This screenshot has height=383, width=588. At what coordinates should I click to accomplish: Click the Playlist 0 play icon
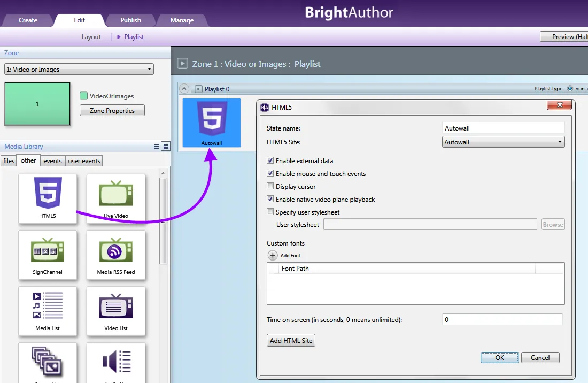198,89
